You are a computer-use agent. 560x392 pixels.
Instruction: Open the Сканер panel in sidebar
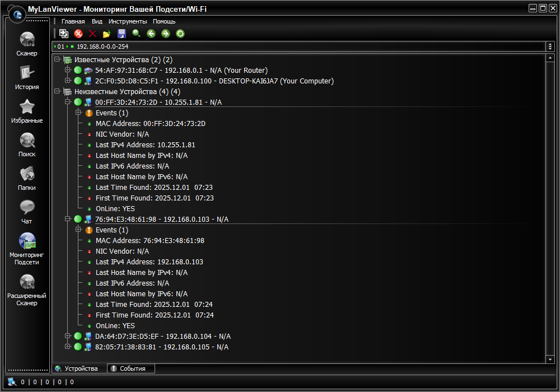tap(27, 44)
